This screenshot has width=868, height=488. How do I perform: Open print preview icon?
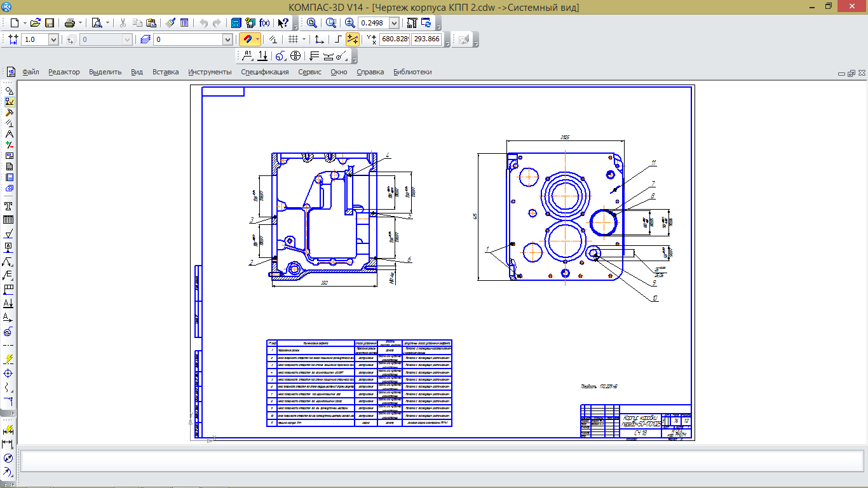97,22
